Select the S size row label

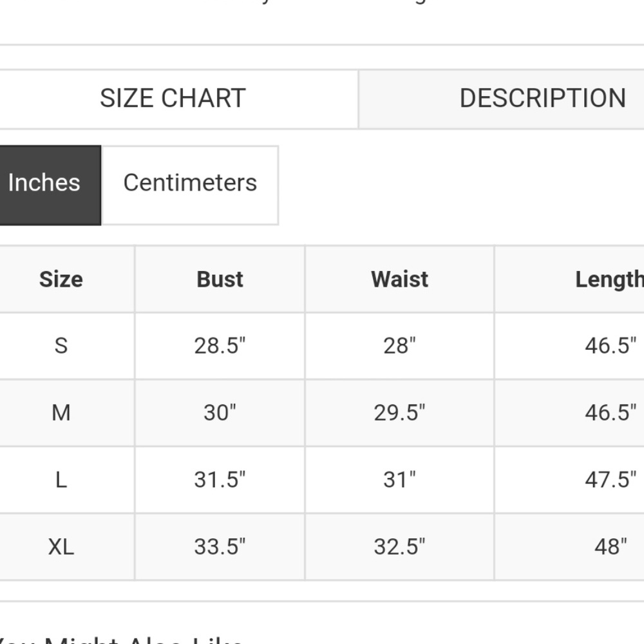pos(61,346)
